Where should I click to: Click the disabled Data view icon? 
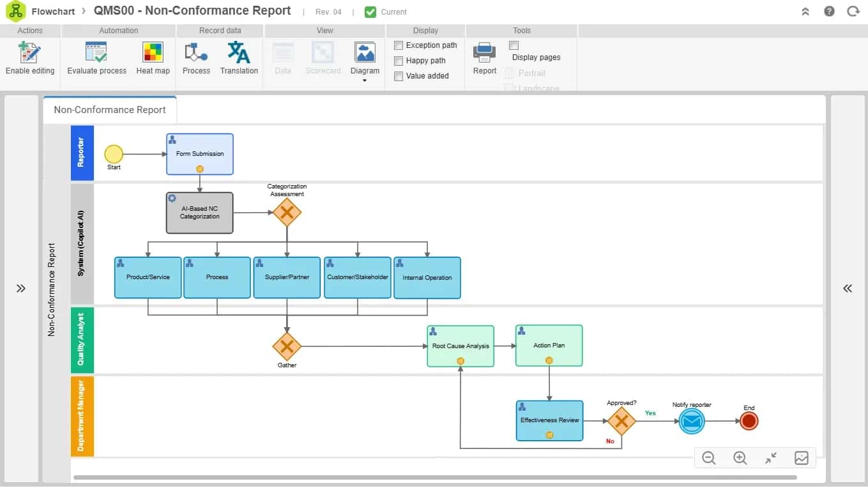(283, 52)
